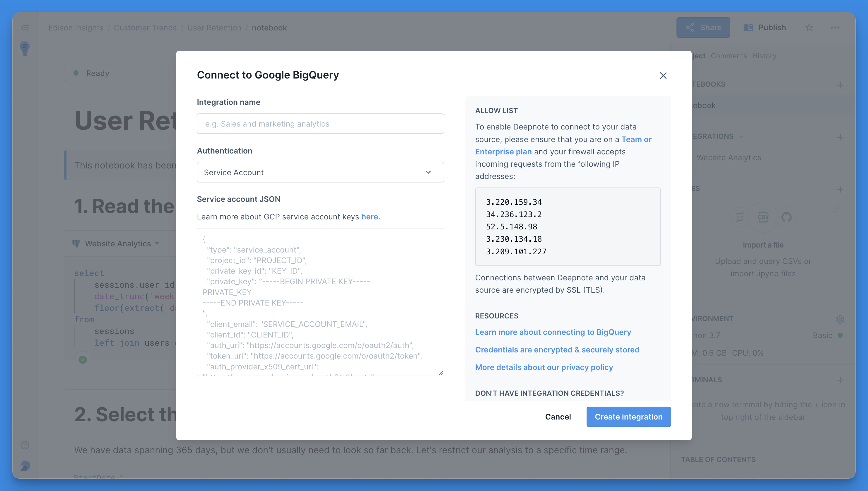Screen dimensions: 868x491
Task: Click the Ready status indicator
Action: 92,73
